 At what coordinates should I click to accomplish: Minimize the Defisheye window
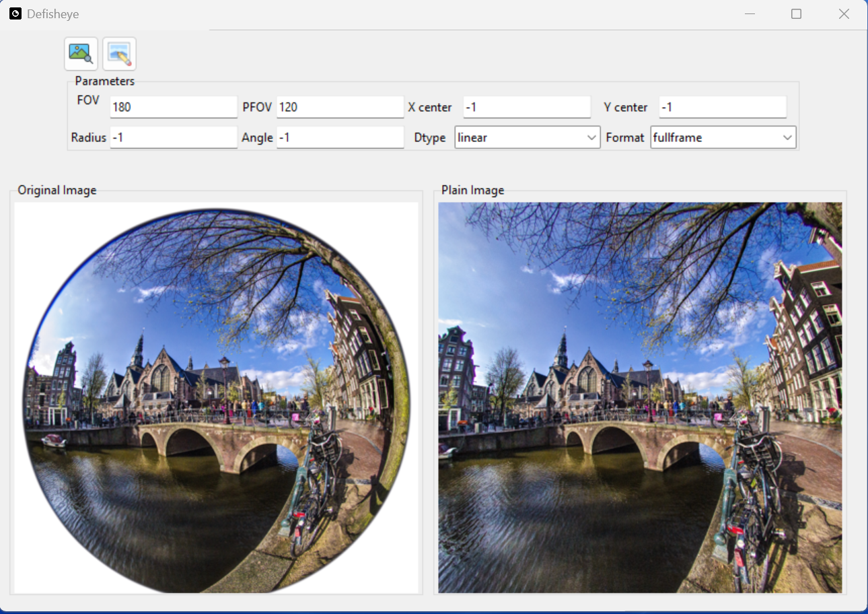(750, 14)
